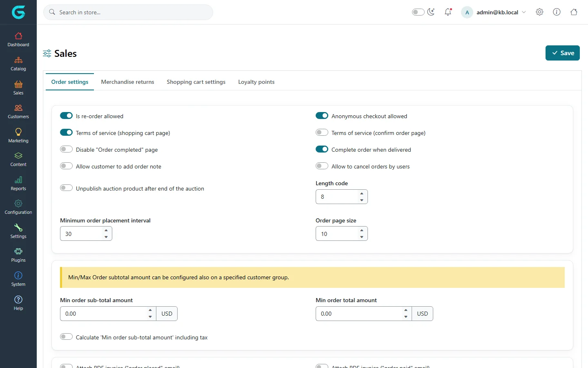
Task: Increase the Length code value
Action: pyautogui.click(x=362, y=193)
